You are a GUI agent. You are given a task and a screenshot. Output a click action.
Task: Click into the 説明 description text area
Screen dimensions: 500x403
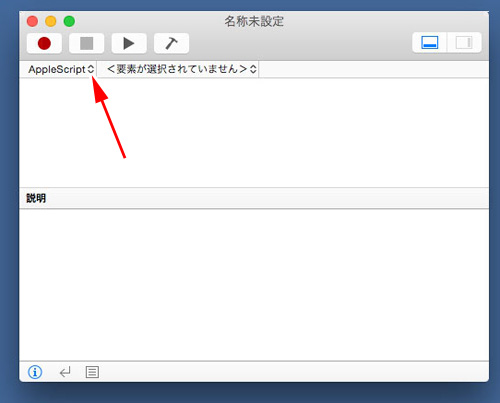tap(254, 285)
